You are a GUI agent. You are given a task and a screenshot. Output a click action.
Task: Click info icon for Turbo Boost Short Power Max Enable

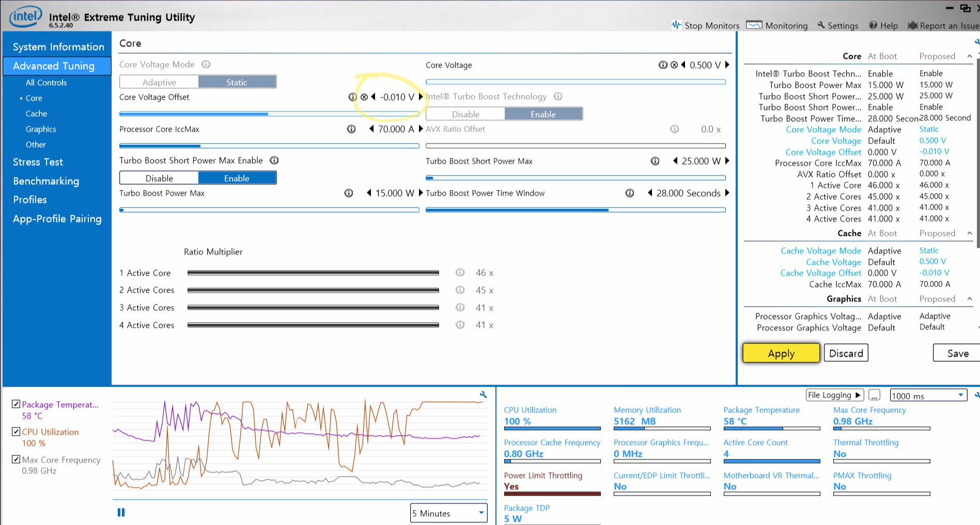coord(274,161)
